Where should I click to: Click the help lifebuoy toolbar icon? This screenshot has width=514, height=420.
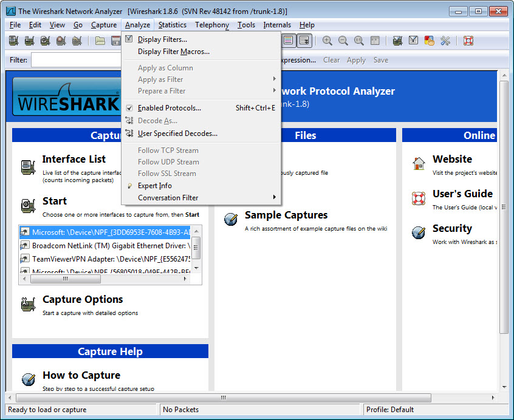(468, 41)
